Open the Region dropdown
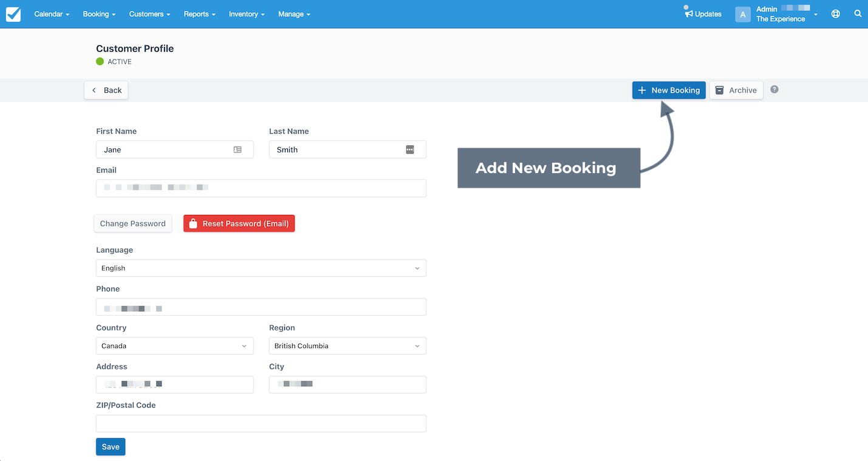This screenshot has width=868, height=461. click(347, 346)
